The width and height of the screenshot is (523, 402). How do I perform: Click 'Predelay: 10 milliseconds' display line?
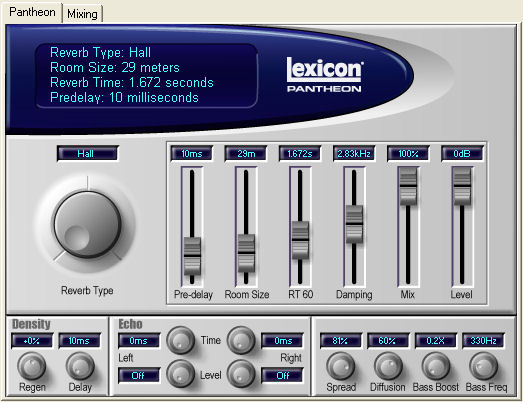click(x=124, y=97)
